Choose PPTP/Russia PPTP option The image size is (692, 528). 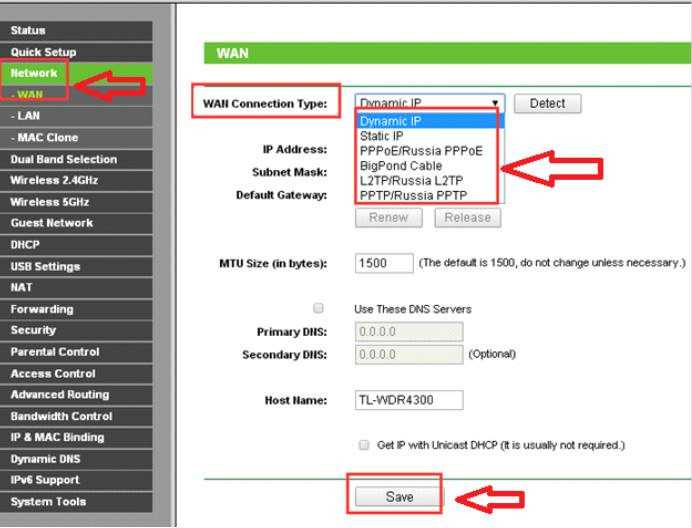click(427, 196)
